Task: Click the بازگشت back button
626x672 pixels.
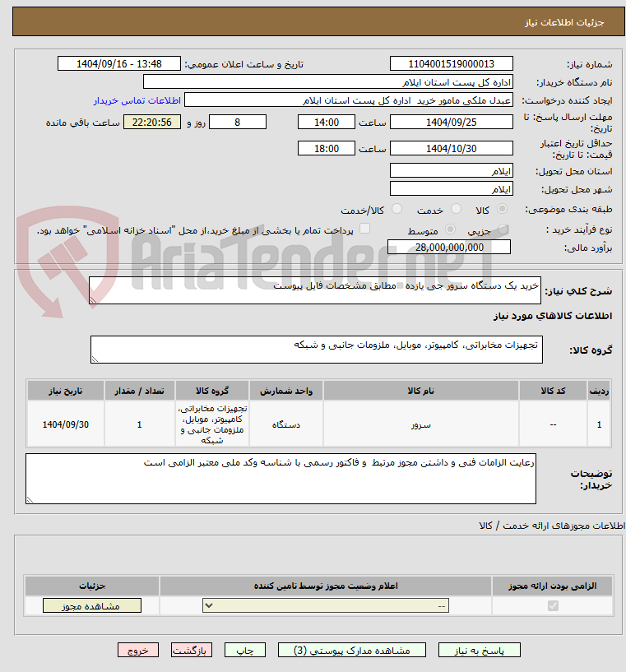Action: coord(192,650)
